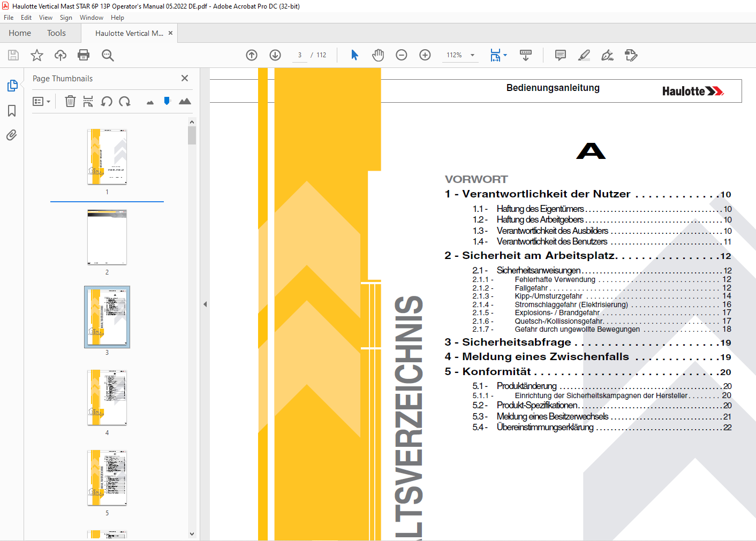Select the arrow selection tool
Image resolution: width=756 pixels, height=541 pixels.
pos(354,55)
